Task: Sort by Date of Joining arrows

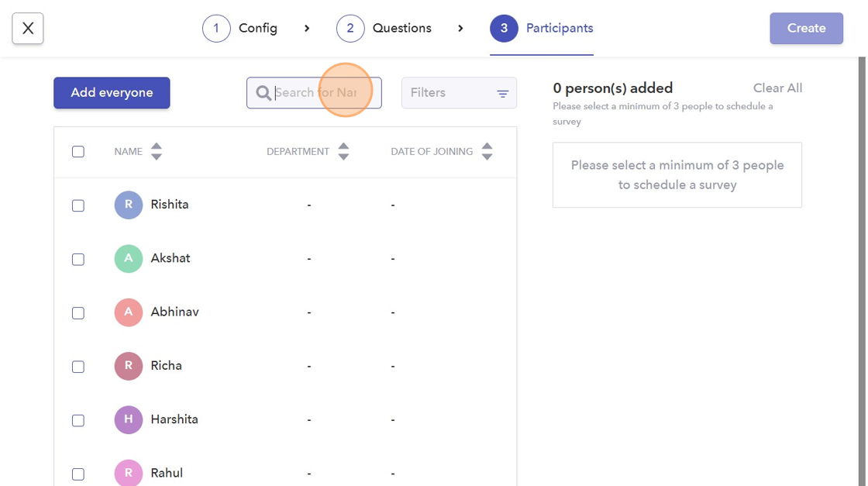Action: pos(487,151)
